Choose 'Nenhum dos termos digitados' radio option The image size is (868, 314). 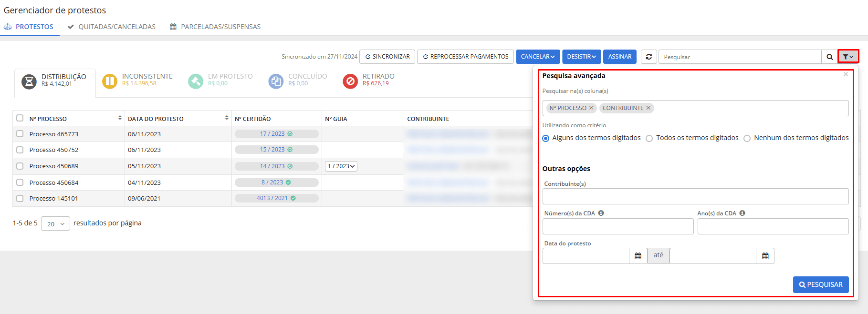(747, 138)
